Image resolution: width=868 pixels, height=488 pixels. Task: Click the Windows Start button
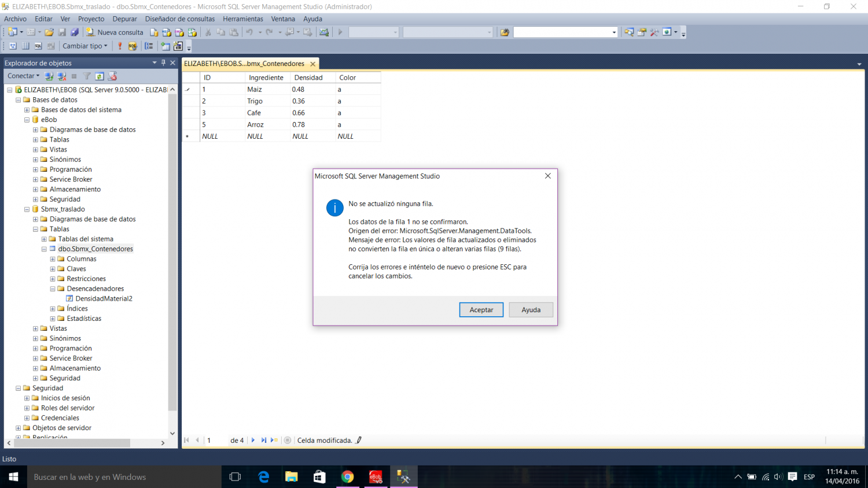click(13, 477)
